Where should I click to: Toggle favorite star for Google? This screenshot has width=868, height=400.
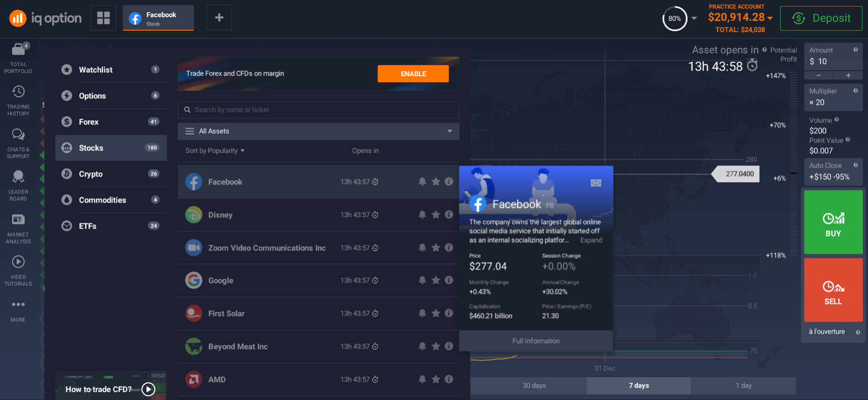click(x=436, y=280)
